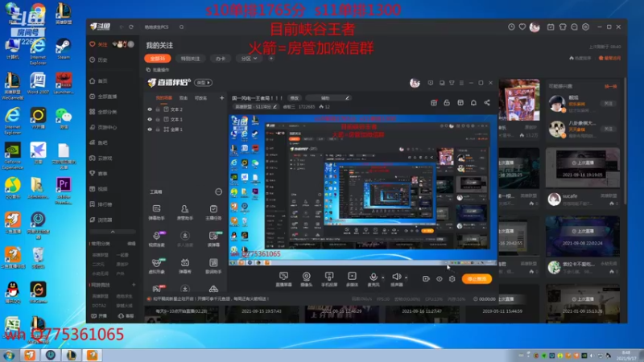
Task: Click 开播 at the sidebar bottom
Action: (100, 316)
